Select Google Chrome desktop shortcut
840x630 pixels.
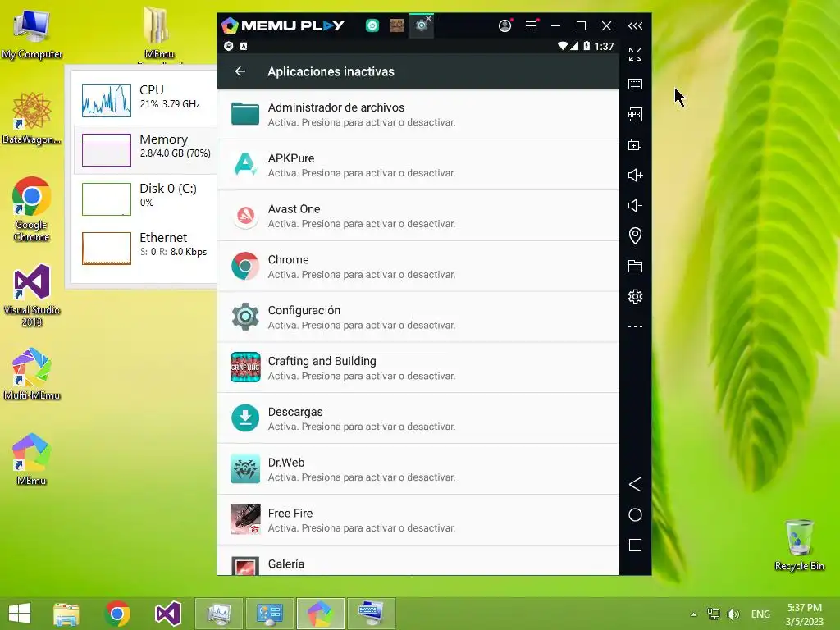click(32, 209)
